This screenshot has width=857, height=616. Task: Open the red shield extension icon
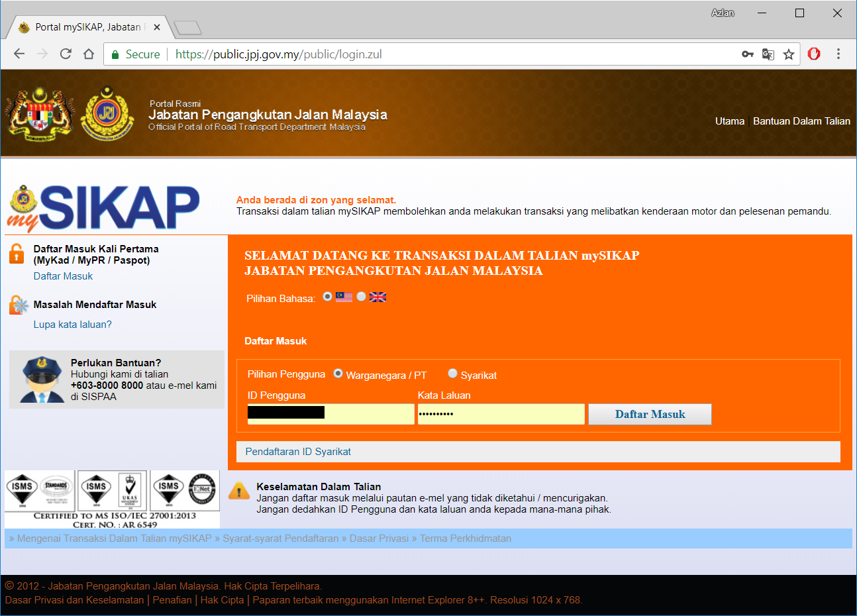814,54
